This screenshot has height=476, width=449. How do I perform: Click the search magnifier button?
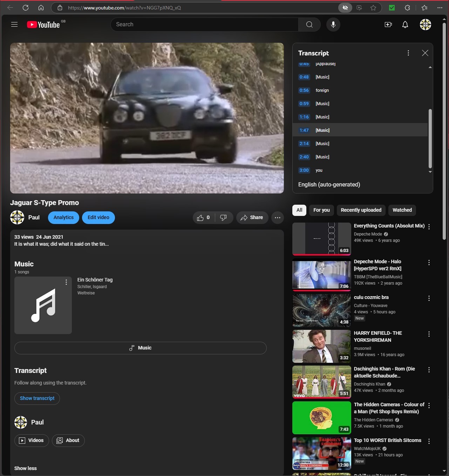(x=309, y=25)
